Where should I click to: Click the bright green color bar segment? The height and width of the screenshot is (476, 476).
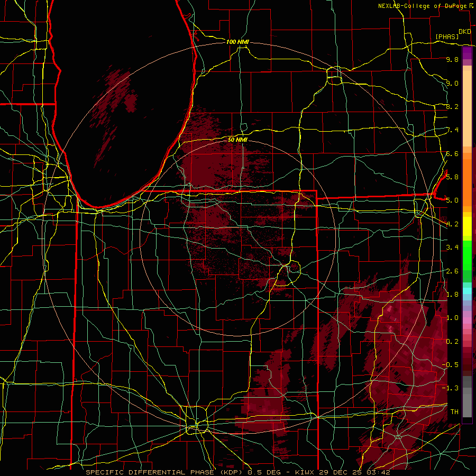pyautogui.click(x=467, y=255)
